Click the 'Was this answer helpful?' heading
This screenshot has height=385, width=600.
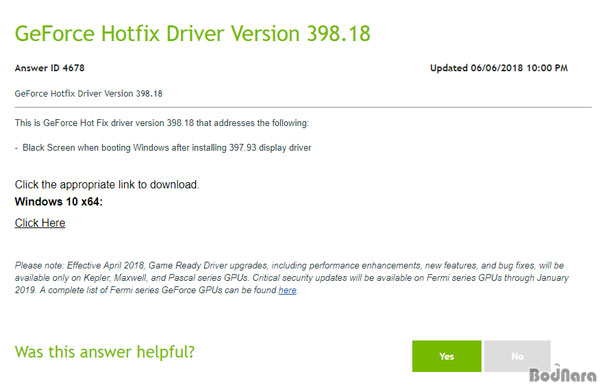point(104,352)
